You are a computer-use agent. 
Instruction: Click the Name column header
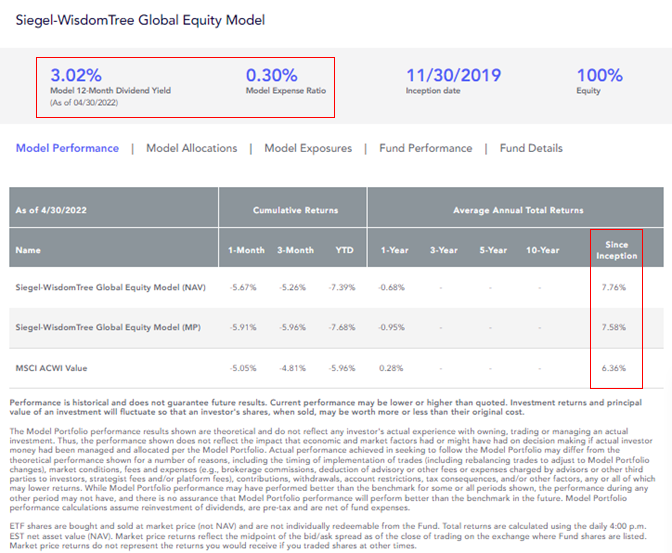click(x=28, y=250)
